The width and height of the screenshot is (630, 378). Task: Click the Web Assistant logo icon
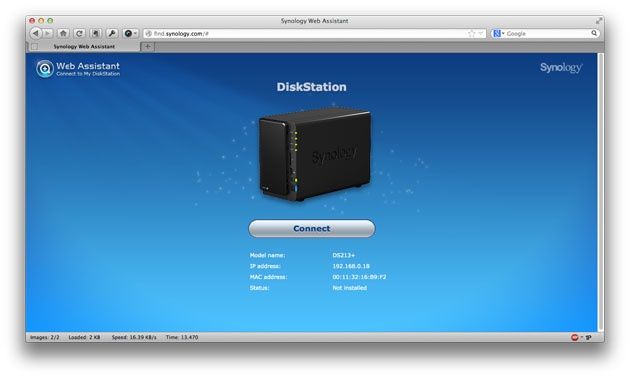(x=45, y=69)
